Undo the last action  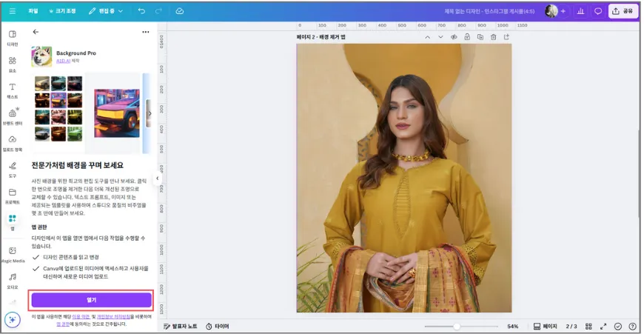pos(141,11)
